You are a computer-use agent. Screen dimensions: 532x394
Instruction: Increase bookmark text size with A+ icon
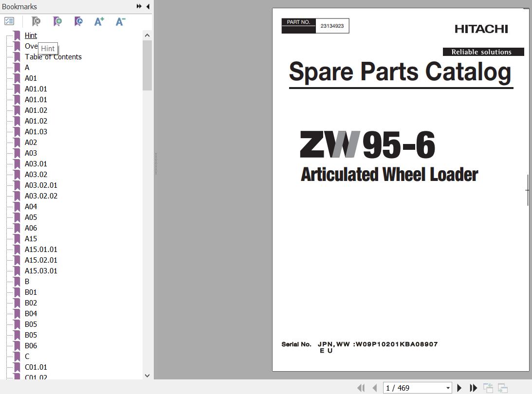coord(99,21)
